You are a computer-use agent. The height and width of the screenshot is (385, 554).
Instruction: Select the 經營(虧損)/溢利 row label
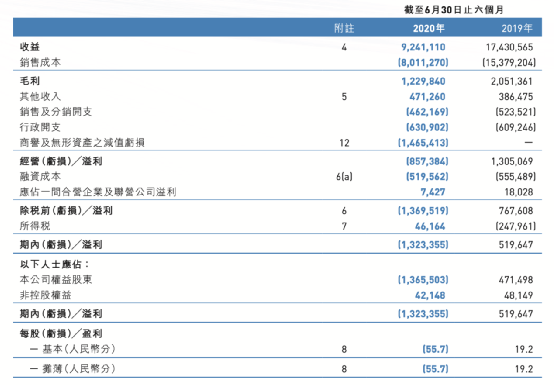61,161
